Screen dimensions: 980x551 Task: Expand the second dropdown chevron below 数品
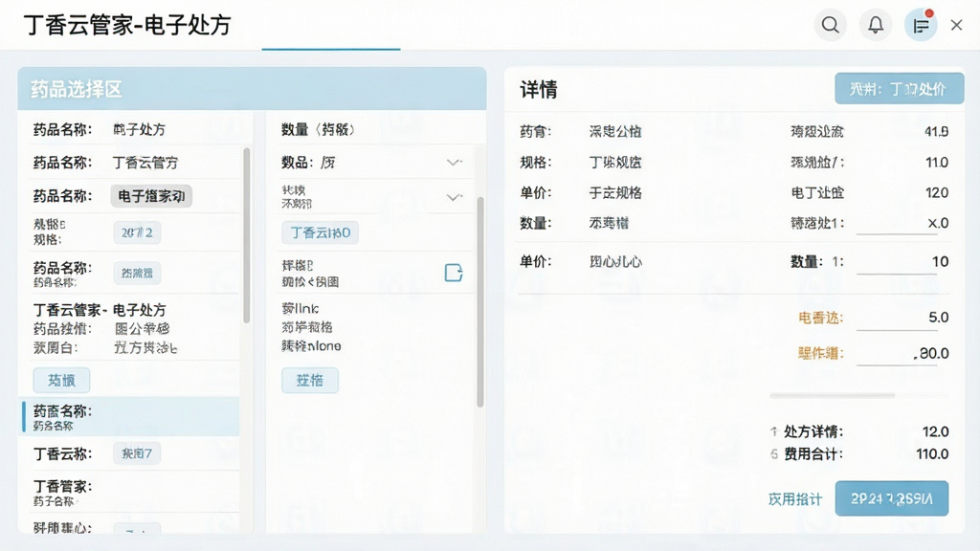coord(455,197)
